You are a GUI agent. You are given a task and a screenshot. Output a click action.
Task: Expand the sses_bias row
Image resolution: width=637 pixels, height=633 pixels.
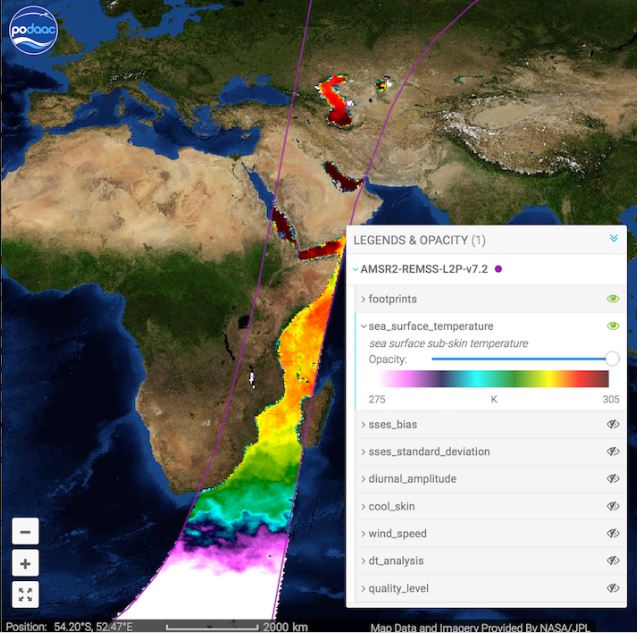(363, 424)
